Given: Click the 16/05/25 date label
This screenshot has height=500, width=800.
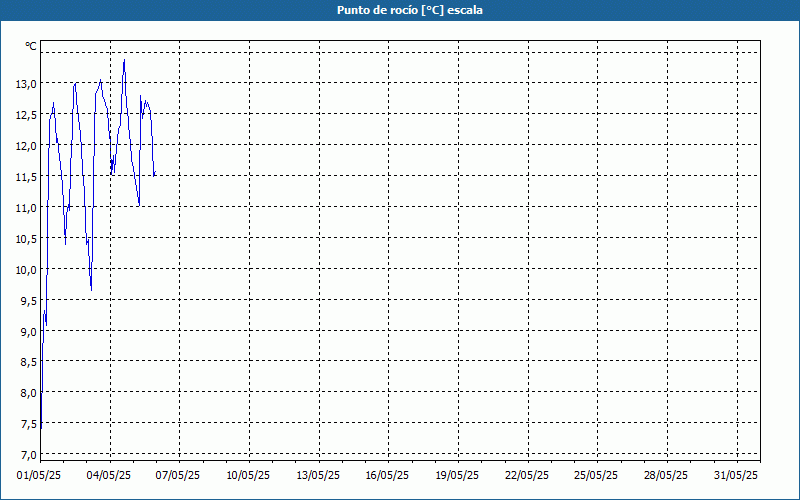Looking at the screenshot, I should [388, 475].
